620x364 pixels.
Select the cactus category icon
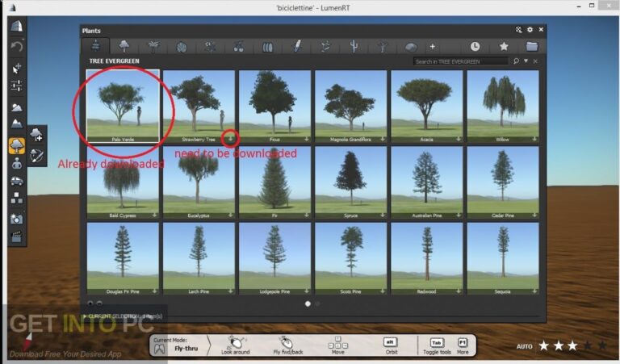[354, 47]
